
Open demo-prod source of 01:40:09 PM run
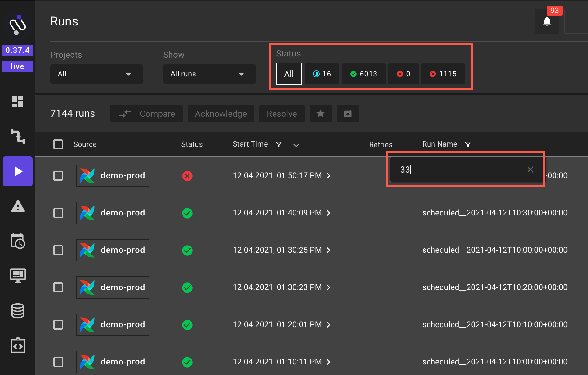pyautogui.click(x=113, y=213)
